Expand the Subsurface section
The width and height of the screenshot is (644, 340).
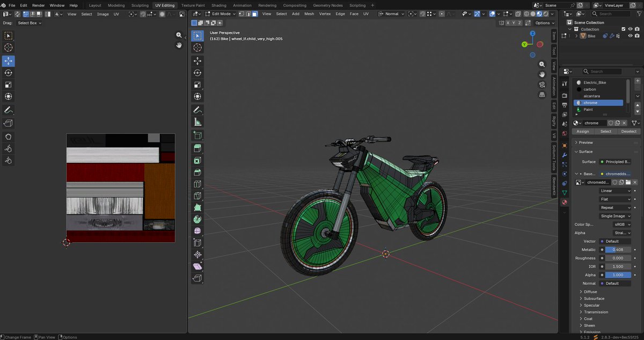point(594,299)
